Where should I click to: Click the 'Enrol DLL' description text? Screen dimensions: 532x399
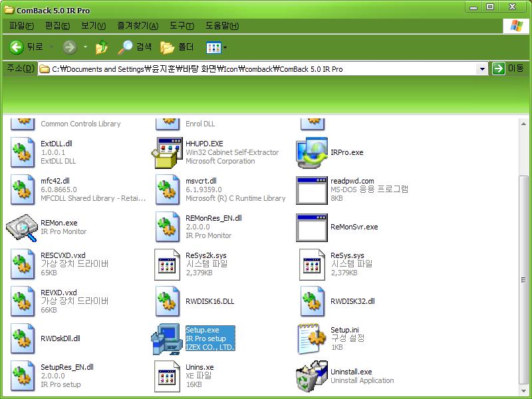pyautogui.click(x=200, y=124)
